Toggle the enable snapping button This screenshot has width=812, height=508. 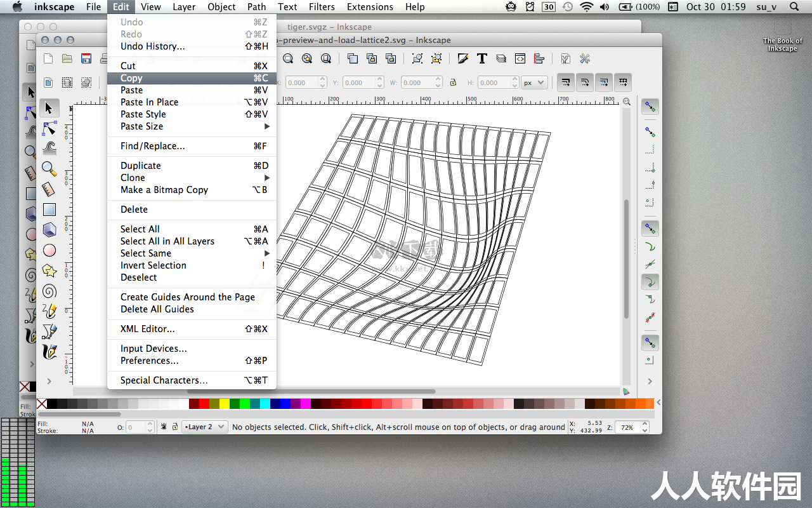point(650,107)
